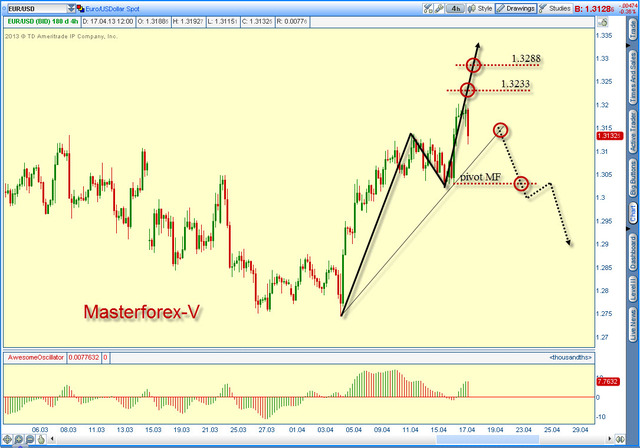640x448 pixels.
Task: Click the H: 1.3192 high price field
Action: [188, 22]
